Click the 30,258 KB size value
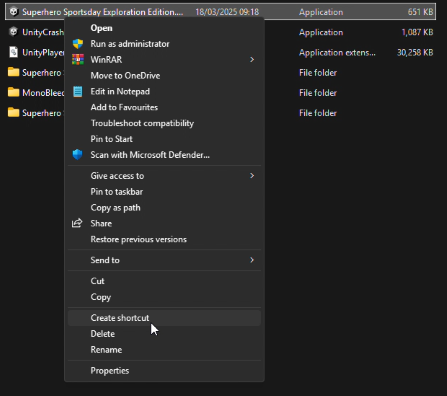The image size is (447, 396). [415, 52]
